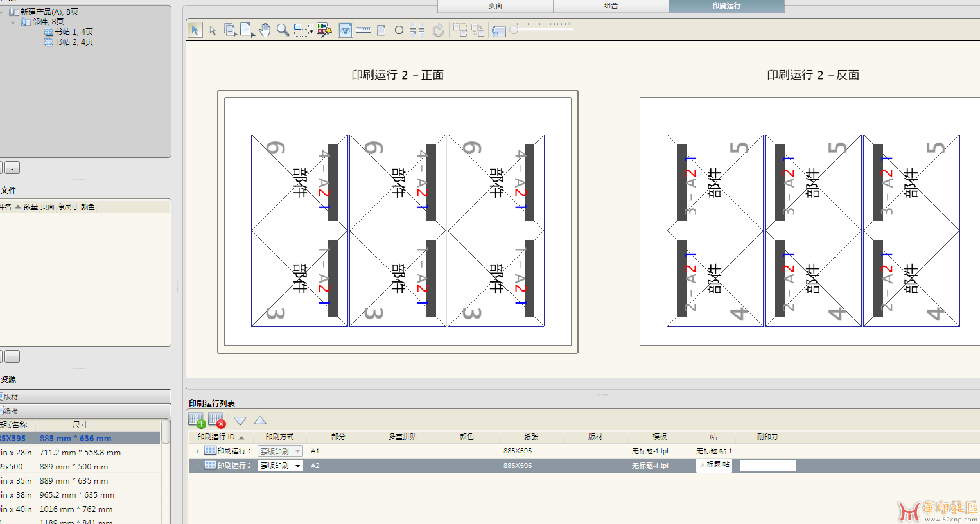This screenshot has width=980, height=524.
Task: Move press run up with triangle
Action: [x=260, y=420]
